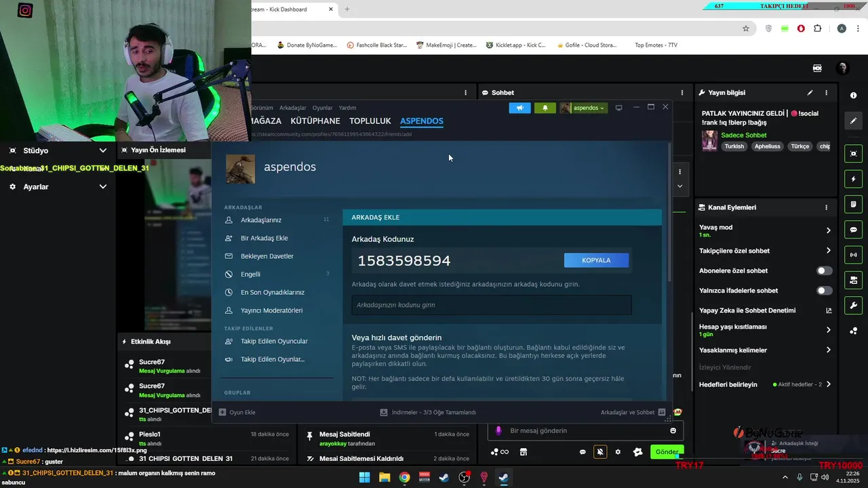Open the KÜTÜPHANE tab in Steam
This screenshot has height=488, width=868.
(315, 121)
